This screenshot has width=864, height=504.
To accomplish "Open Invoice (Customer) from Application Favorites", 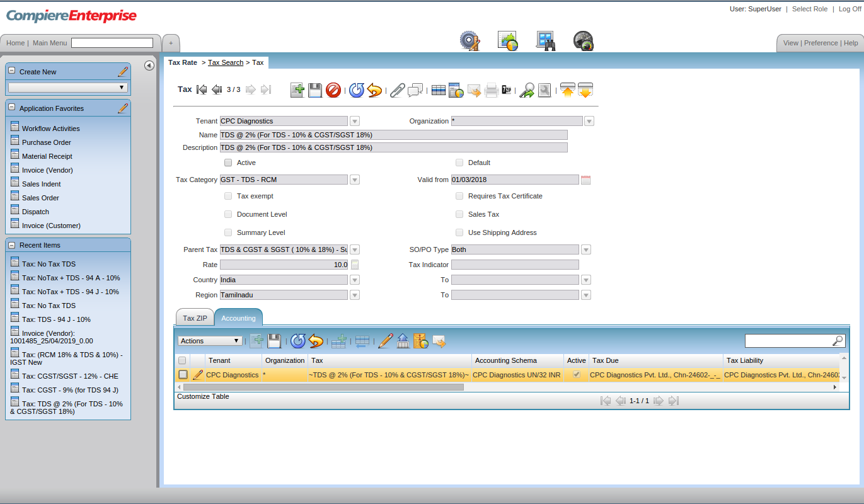I will (51, 226).
